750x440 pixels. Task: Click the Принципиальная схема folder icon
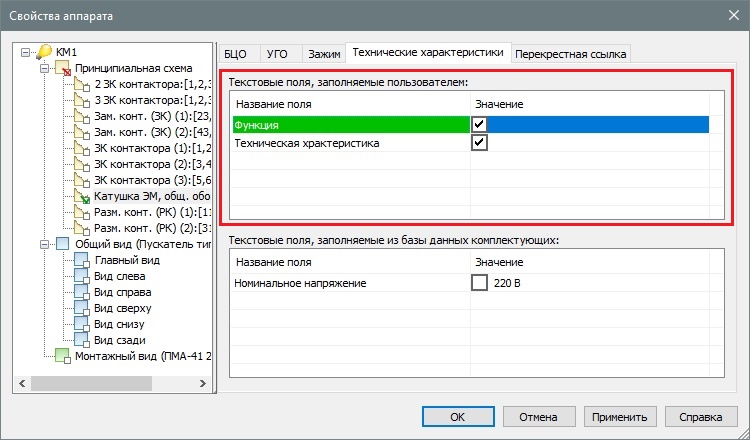pos(63,68)
